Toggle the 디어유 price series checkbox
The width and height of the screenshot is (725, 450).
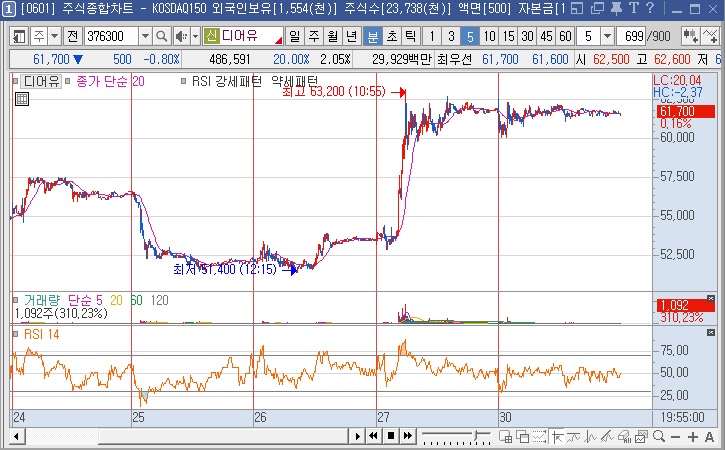pos(15,81)
